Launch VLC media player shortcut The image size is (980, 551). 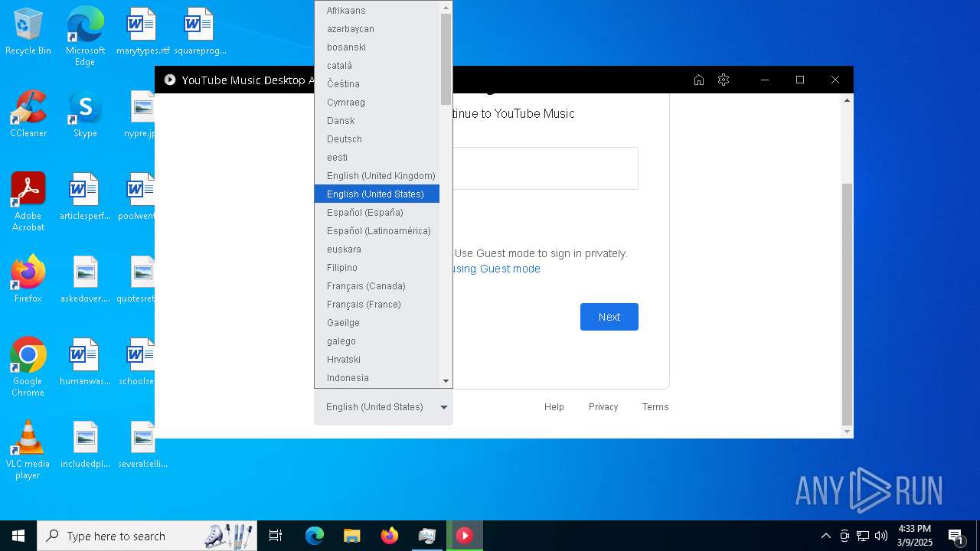point(28,450)
